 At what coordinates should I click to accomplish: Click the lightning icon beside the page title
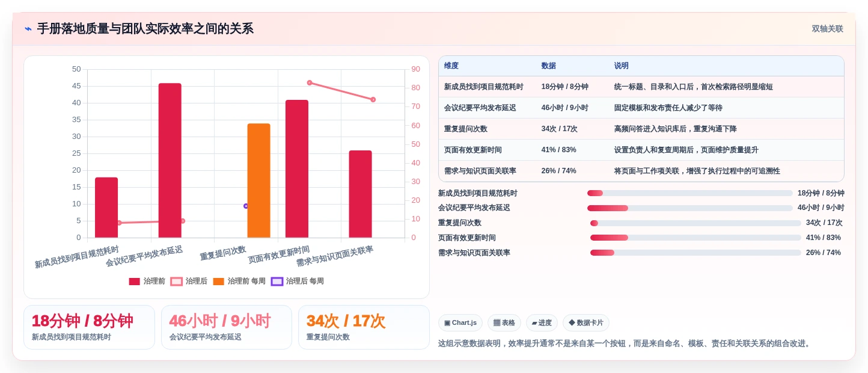28,29
